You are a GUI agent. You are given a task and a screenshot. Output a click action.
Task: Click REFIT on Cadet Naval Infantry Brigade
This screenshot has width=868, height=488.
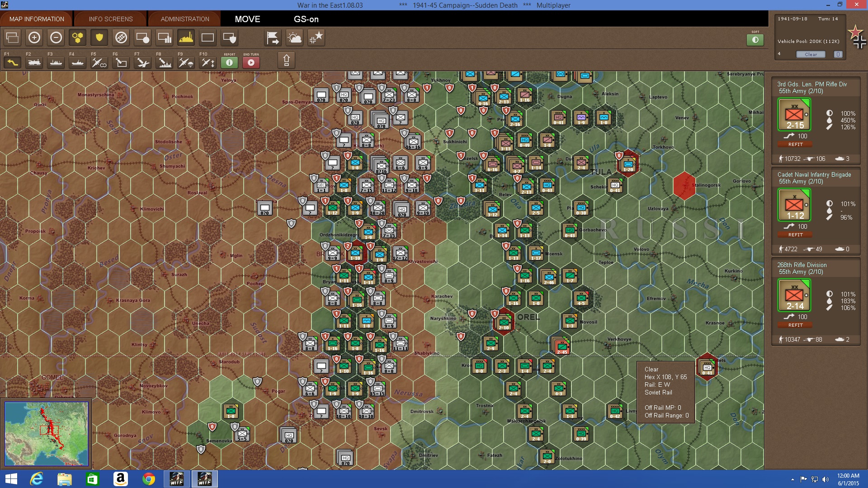pos(795,235)
